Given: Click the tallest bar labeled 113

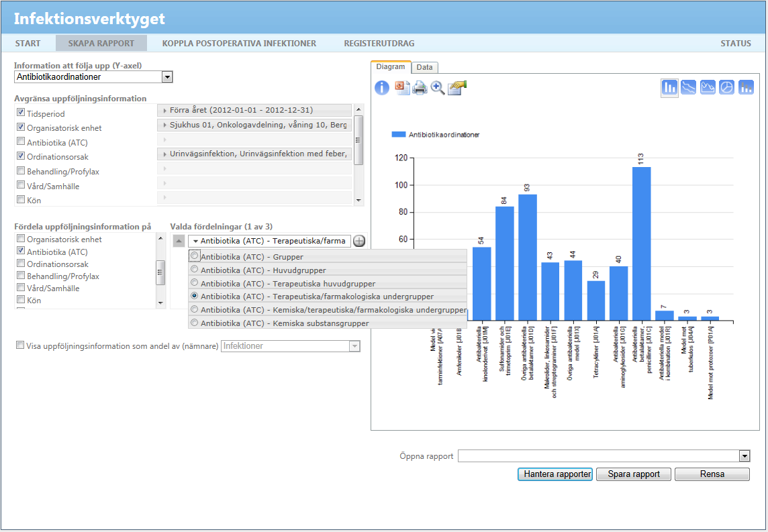Looking at the screenshot, I should 642,244.
